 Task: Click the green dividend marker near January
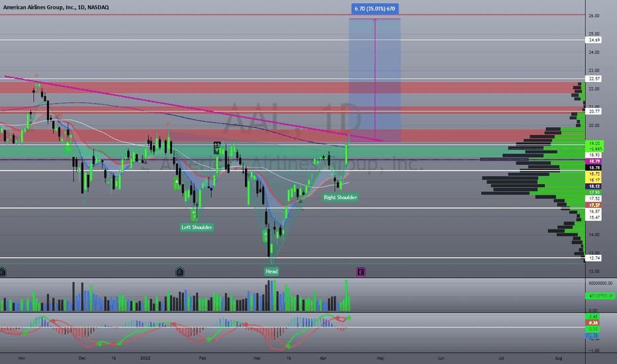click(x=180, y=271)
